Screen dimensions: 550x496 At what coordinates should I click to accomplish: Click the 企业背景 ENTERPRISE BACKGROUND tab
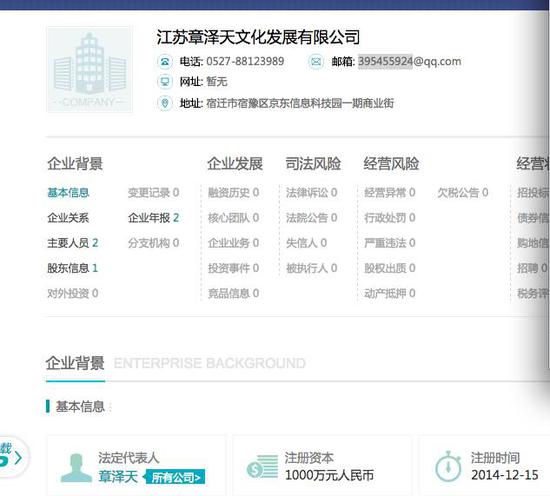175,363
